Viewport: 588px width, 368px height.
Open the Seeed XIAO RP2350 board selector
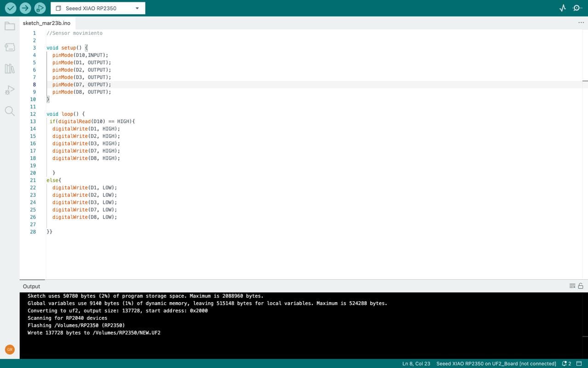98,8
